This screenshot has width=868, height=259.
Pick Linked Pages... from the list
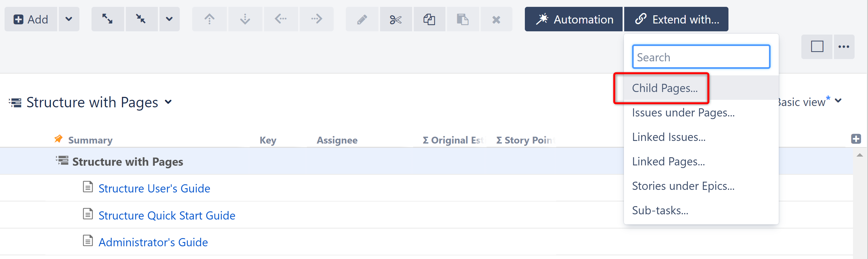click(701, 161)
